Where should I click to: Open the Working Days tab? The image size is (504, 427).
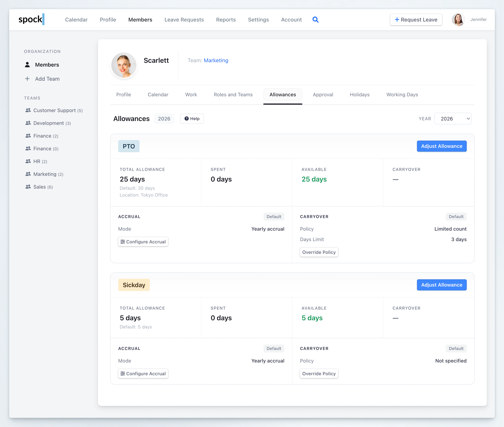pos(402,95)
